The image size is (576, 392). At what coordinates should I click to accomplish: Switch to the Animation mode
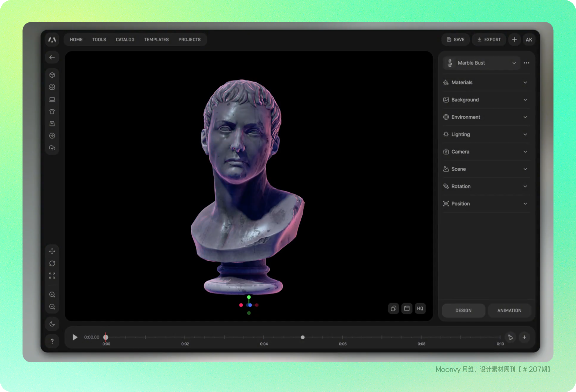pyautogui.click(x=509, y=310)
